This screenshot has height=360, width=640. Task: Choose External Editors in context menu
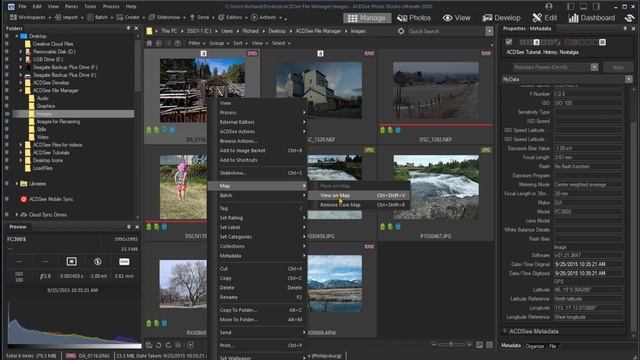coord(257,122)
